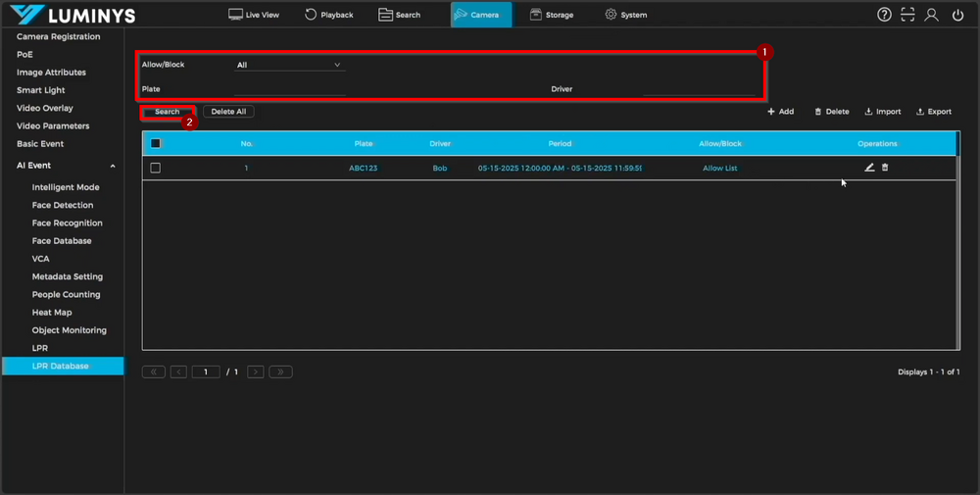
Task: Click the Search button
Action: tap(168, 112)
